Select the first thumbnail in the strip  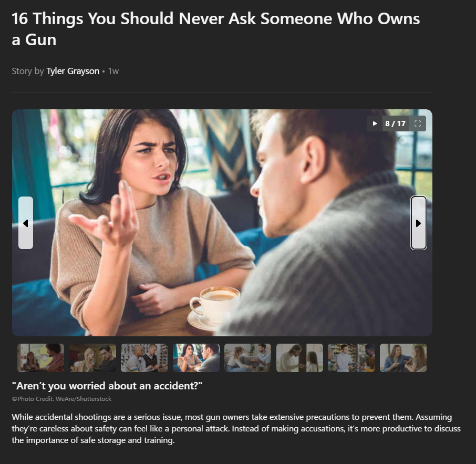pos(40,358)
